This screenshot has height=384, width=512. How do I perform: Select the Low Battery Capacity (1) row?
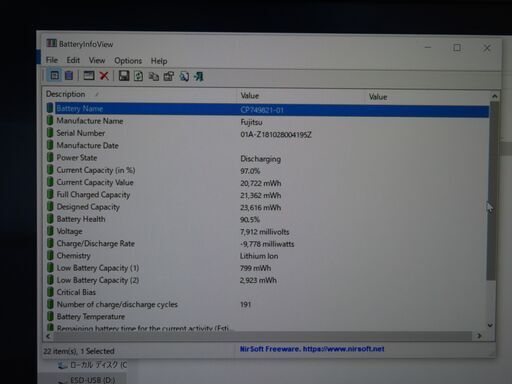268,268
